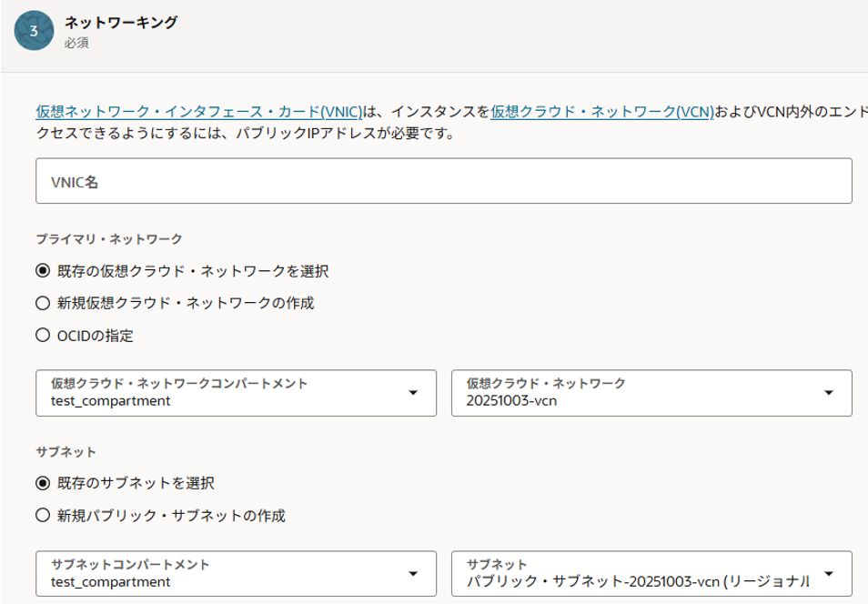Click the caret beside パブリック・サブネット-20251003-vcn
This screenshot has height=604, width=868.
(828, 574)
